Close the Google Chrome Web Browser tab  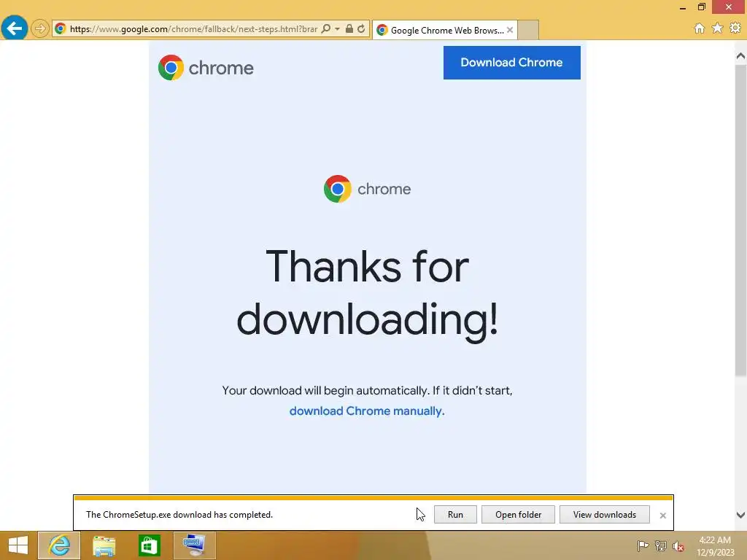[510, 29]
